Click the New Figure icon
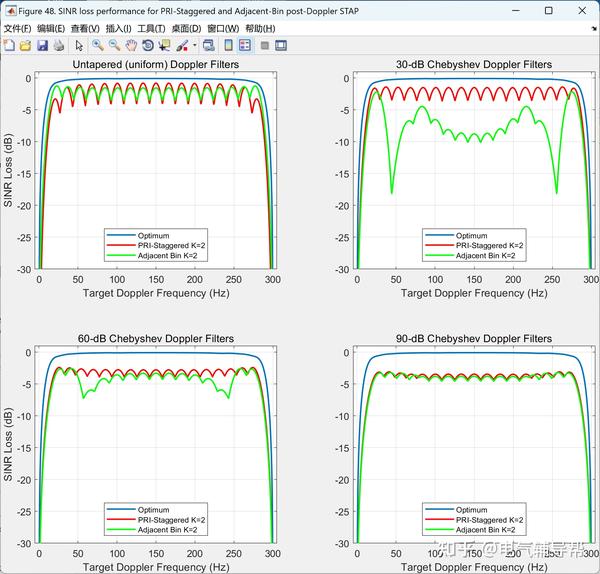600x574 pixels. point(9,46)
